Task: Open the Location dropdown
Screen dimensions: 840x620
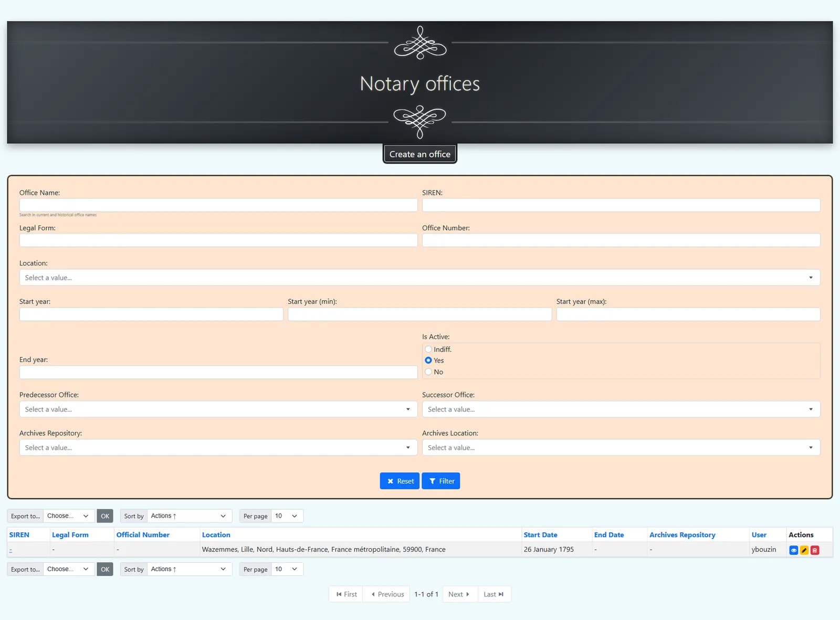Action: (x=419, y=277)
